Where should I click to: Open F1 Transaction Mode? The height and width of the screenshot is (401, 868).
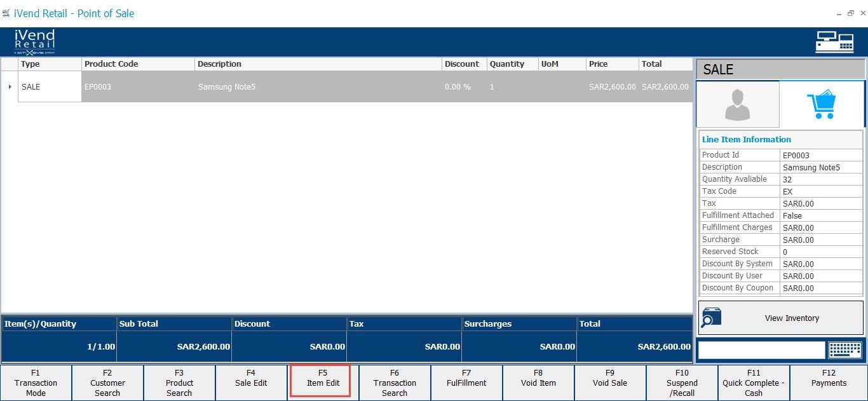36,383
